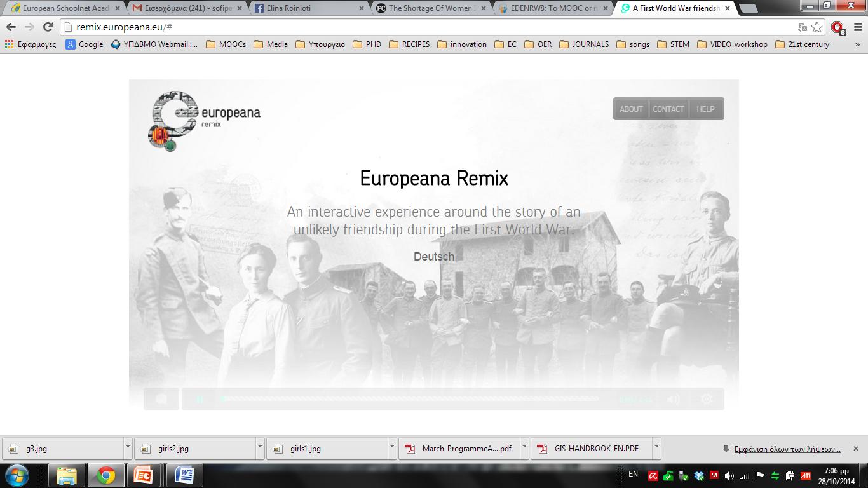The width and height of the screenshot is (868, 488).
Task: Seek along the video progress bar
Action: tap(410, 399)
